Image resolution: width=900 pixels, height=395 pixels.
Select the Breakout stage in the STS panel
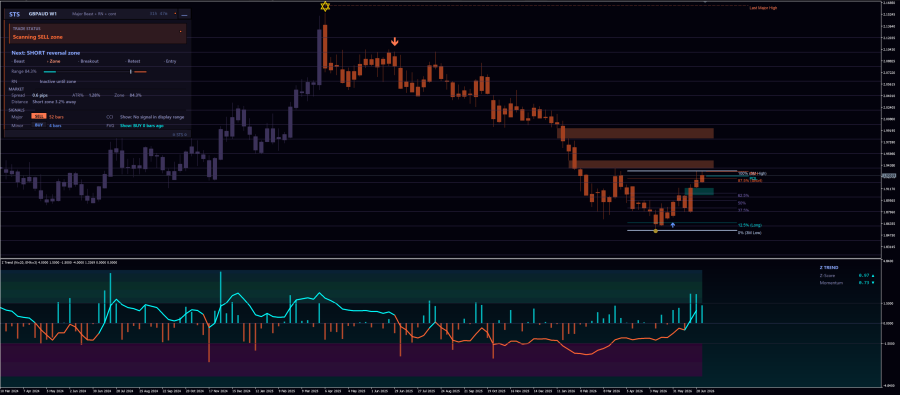pos(89,61)
